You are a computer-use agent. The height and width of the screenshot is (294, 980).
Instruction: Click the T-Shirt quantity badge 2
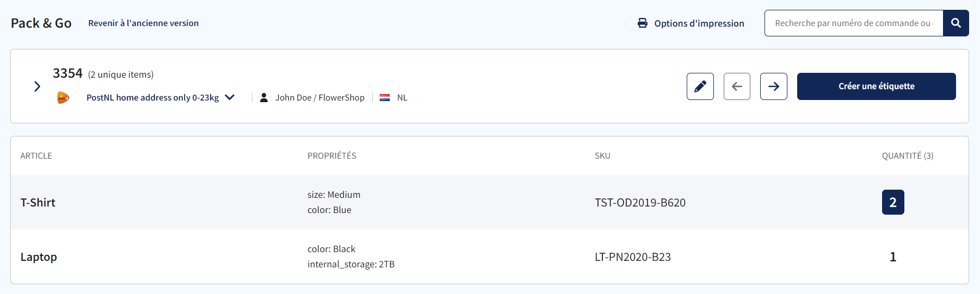point(893,202)
